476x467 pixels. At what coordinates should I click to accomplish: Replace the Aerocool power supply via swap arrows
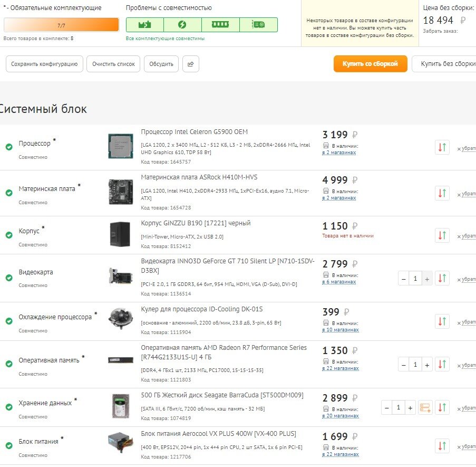tap(442, 446)
